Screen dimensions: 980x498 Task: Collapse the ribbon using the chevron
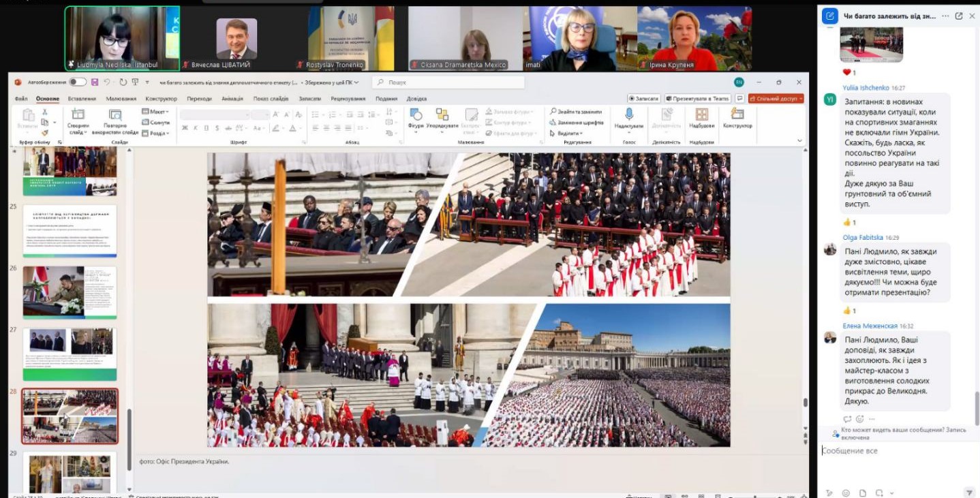point(800,141)
